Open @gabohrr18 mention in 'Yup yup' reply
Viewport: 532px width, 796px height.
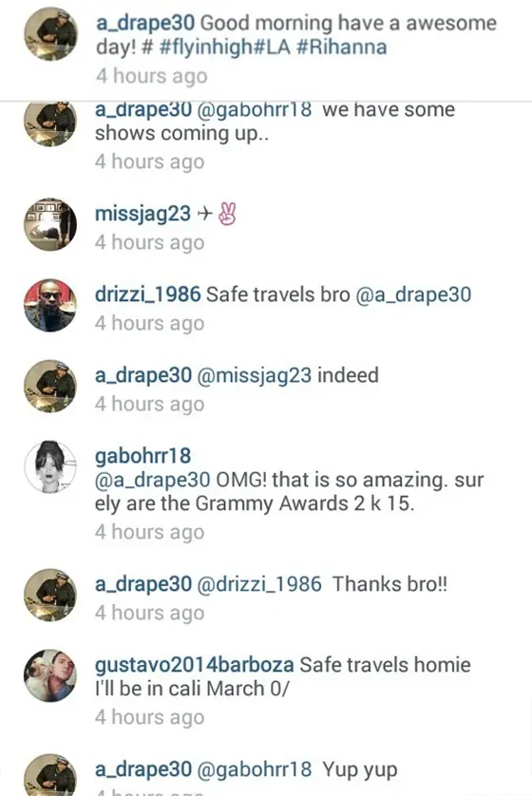click(254, 769)
